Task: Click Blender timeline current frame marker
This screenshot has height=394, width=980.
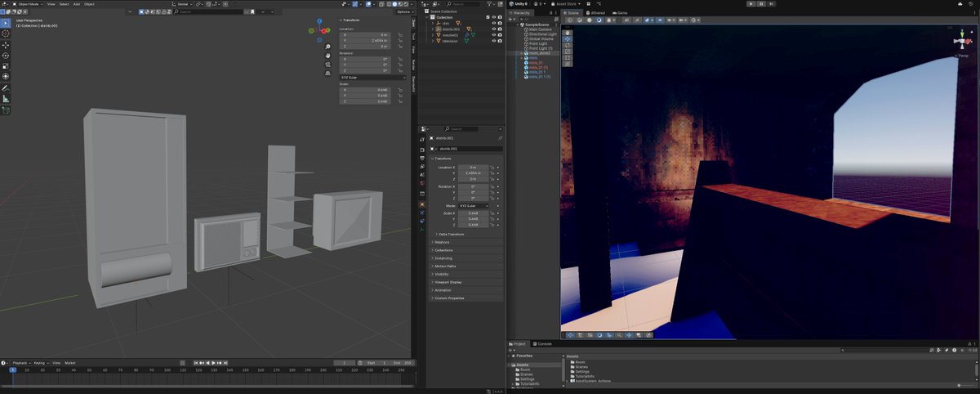Action: click(x=12, y=370)
